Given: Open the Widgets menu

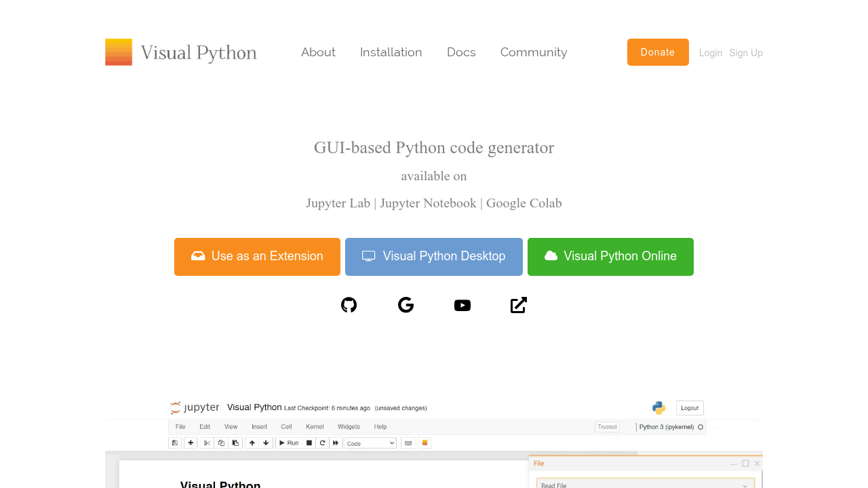Looking at the screenshot, I should coord(349,426).
